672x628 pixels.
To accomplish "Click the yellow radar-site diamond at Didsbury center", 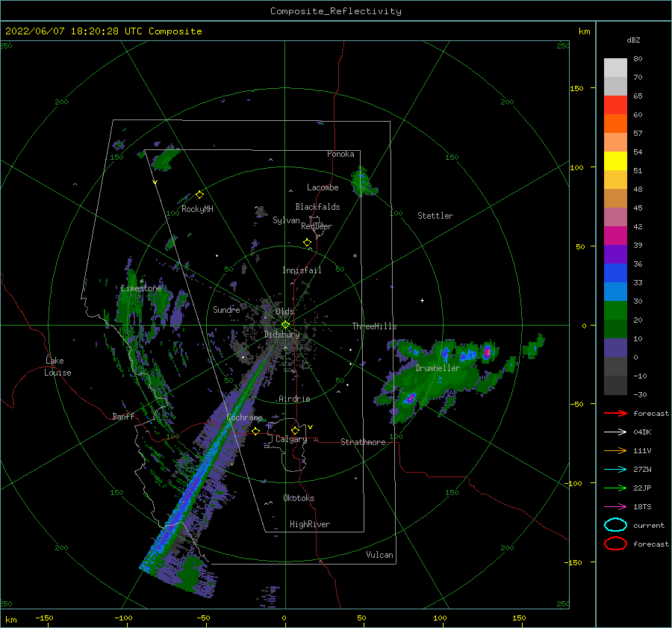I will [285, 325].
